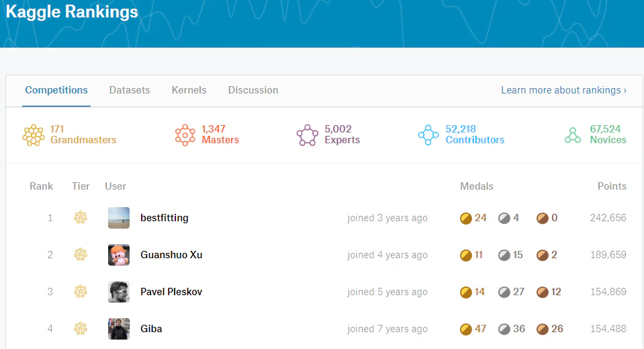Click the Medals column header

coord(476,186)
